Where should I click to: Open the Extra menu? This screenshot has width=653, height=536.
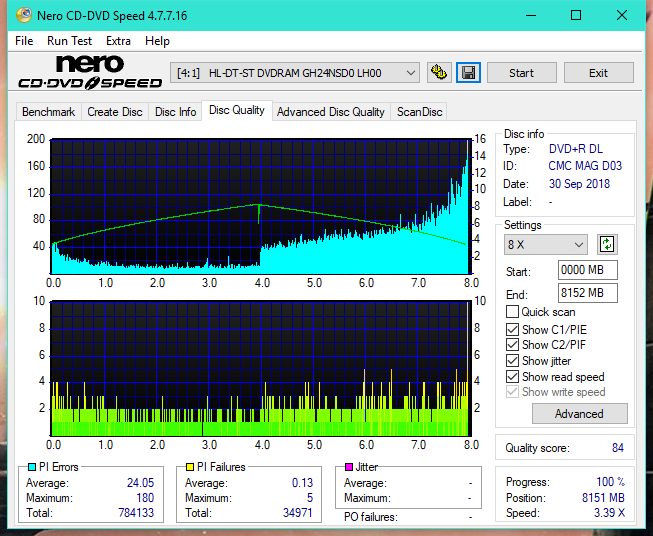point(118,41)
